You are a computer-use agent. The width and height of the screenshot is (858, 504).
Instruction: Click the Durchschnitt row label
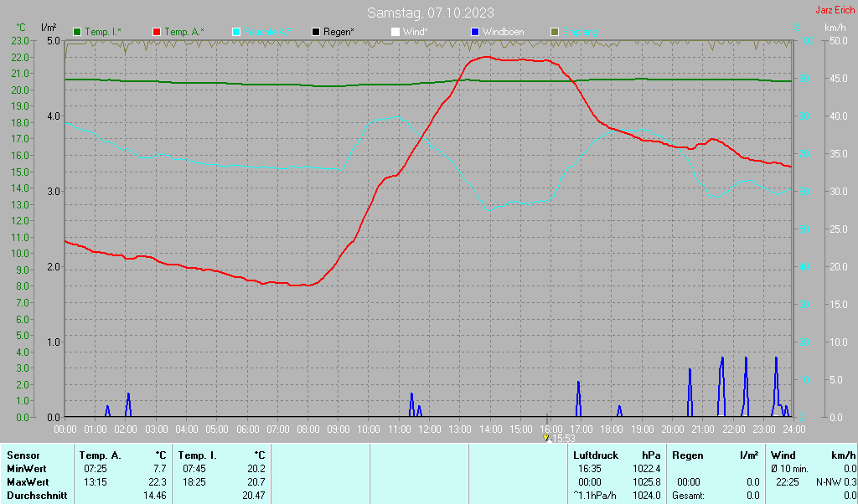coord(37,496)
